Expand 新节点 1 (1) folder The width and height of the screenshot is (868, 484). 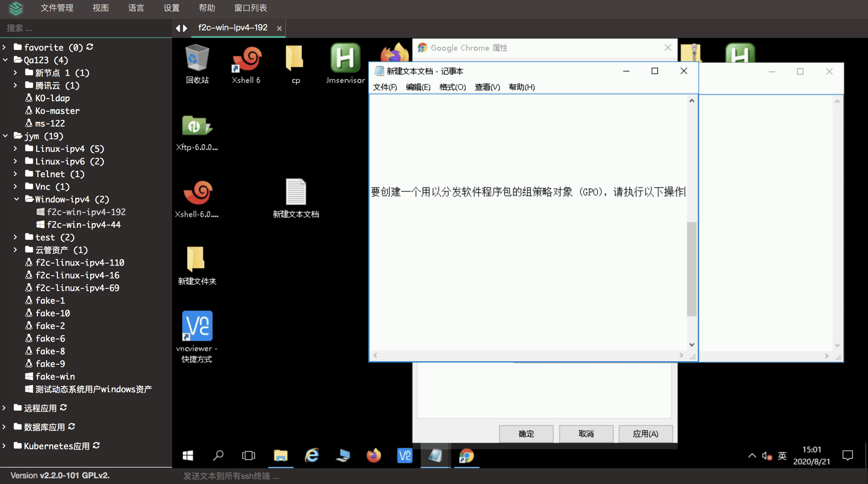click(15, 72)
